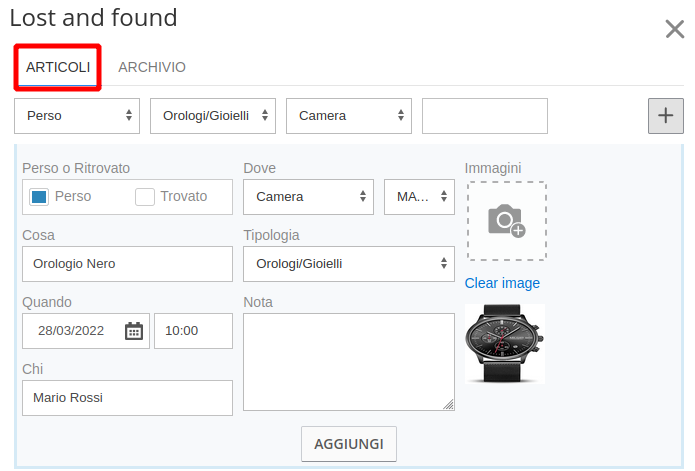
Task: Click the Chi field containing Mario Rossi
Action: (127, 398)
